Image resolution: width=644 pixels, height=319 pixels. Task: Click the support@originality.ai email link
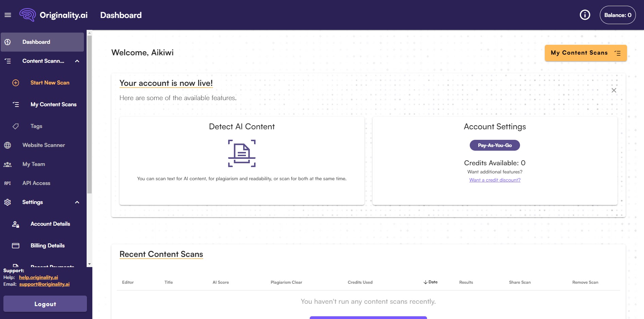[44, 284]
